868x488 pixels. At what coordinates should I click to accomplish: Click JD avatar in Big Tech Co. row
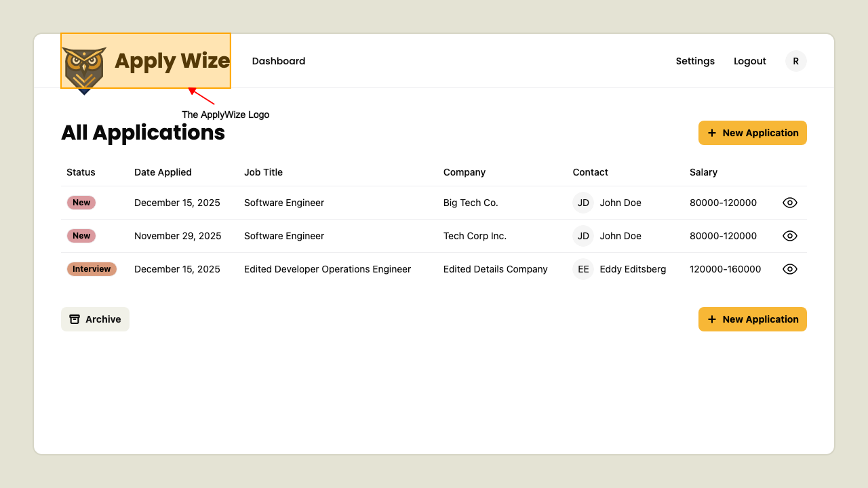583,203
